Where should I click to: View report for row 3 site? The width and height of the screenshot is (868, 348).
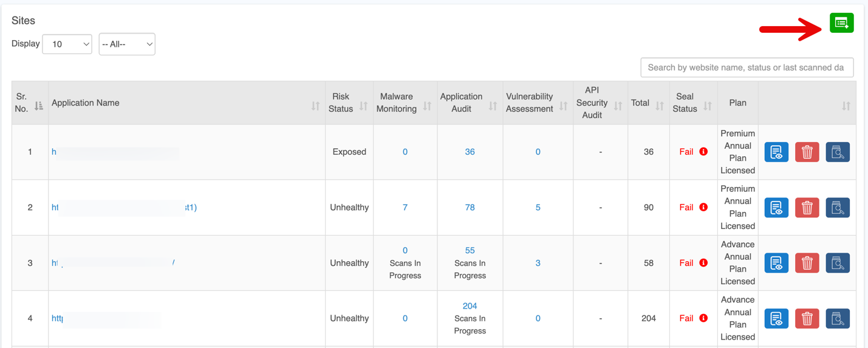(776, 263)
